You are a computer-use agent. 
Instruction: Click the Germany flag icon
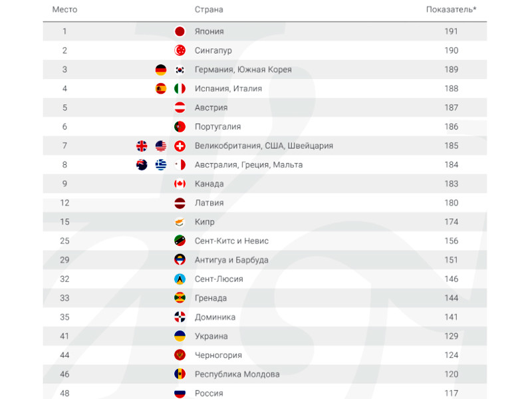[160, 70]
